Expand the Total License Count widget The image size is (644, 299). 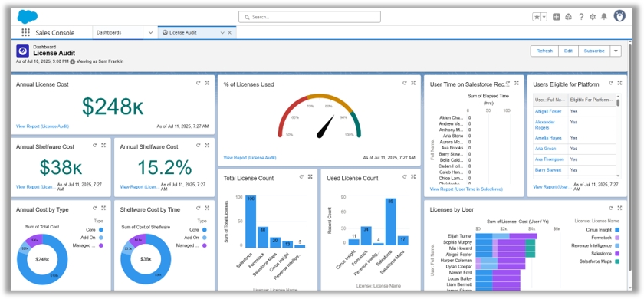[x=310, y=176]
